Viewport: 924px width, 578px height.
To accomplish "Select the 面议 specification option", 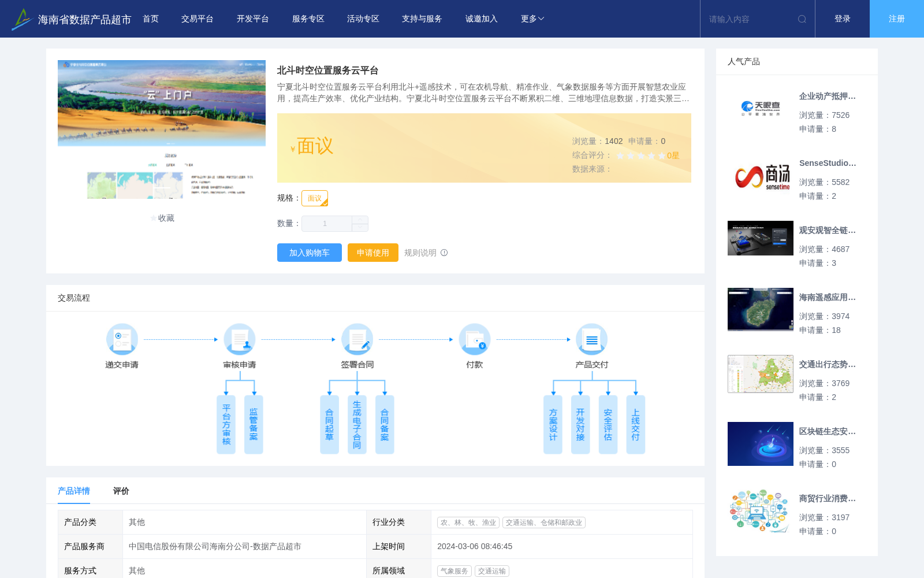I will pos(315,198).
